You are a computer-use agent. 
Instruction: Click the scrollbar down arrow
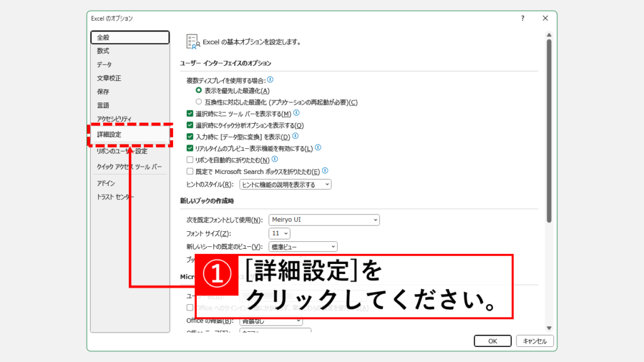[549, 328]
